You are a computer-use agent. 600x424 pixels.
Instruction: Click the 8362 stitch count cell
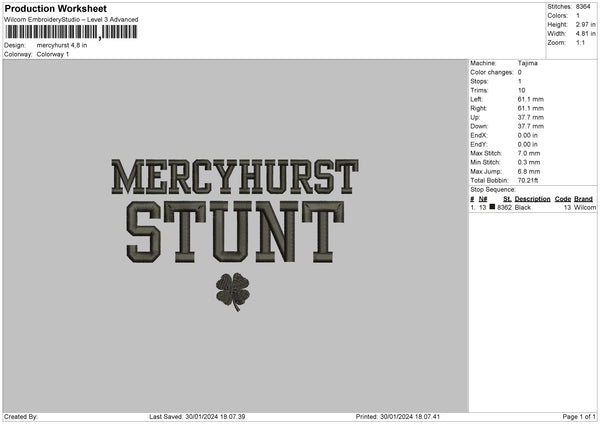pyautogui.click(x=504, y=207)
